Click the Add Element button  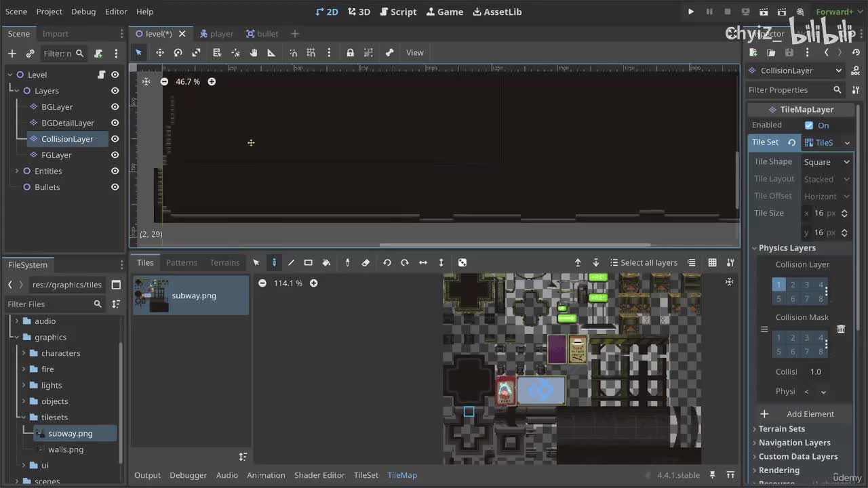click(810, 414)
